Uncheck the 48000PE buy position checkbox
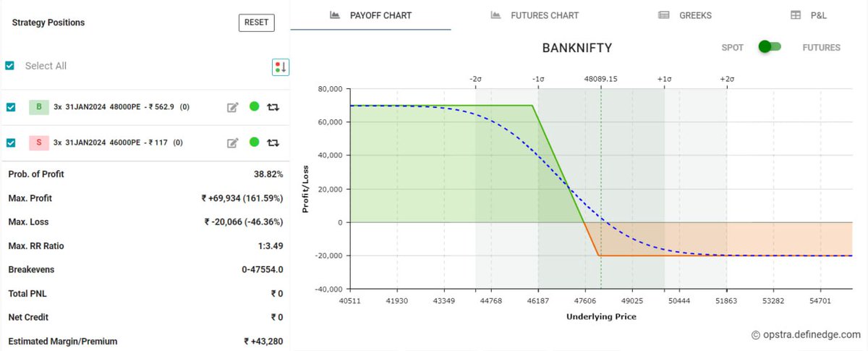868x351 pixels. tap(10, 107)
